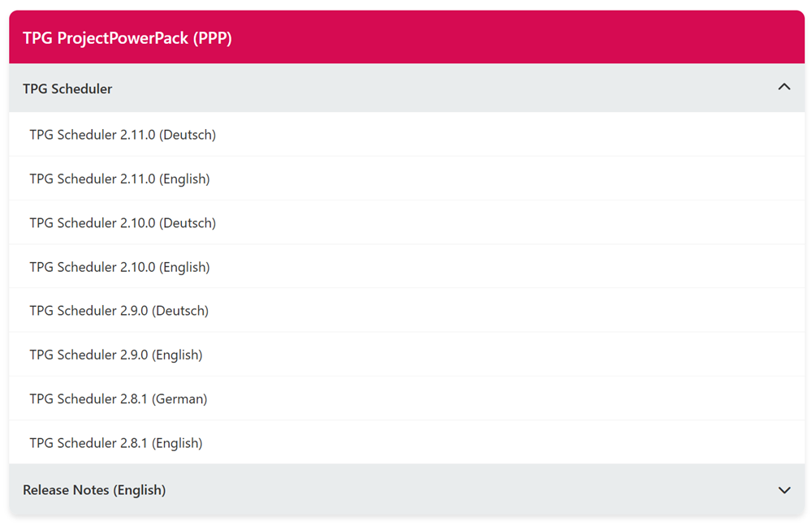Screen dimensions: 812x525
Task: Click '(English)' in the Release Notes header
Action: 139,490
